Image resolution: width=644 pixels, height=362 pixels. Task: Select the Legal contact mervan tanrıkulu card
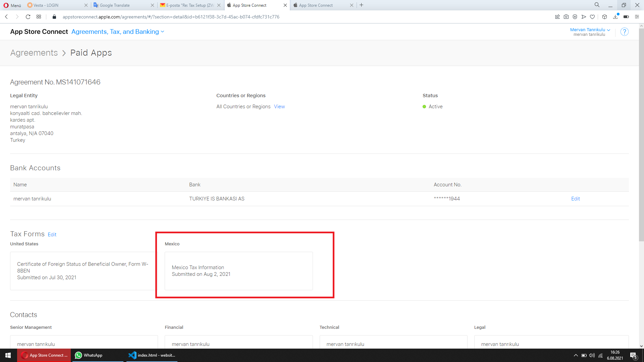551,342
